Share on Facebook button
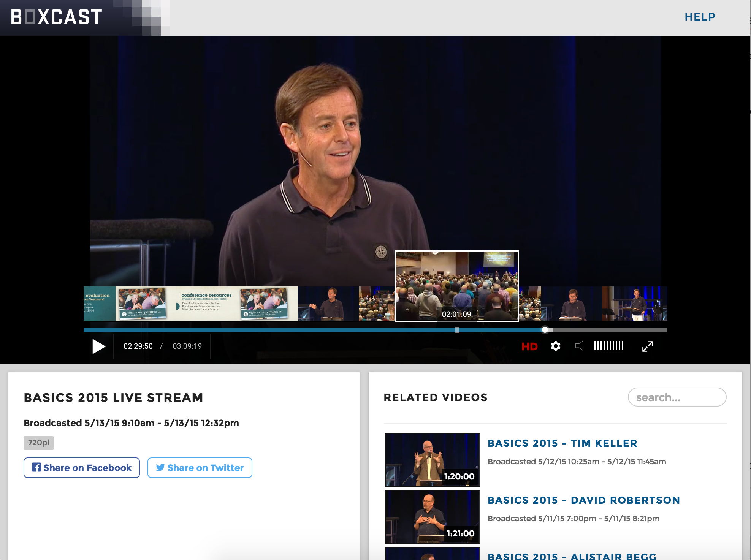This screenshot has height=560, width=751. pyautogui.click(x=82, y=468)
